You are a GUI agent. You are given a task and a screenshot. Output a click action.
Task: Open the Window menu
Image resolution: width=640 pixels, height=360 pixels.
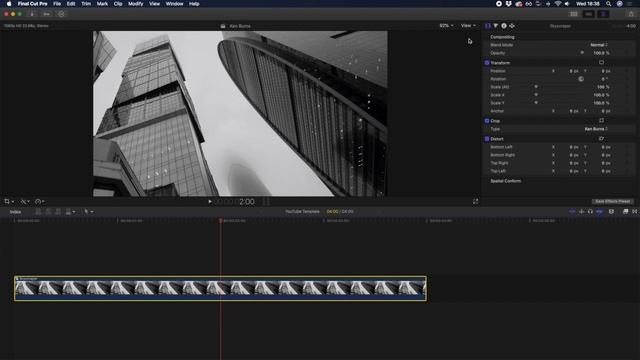(174, 4)
